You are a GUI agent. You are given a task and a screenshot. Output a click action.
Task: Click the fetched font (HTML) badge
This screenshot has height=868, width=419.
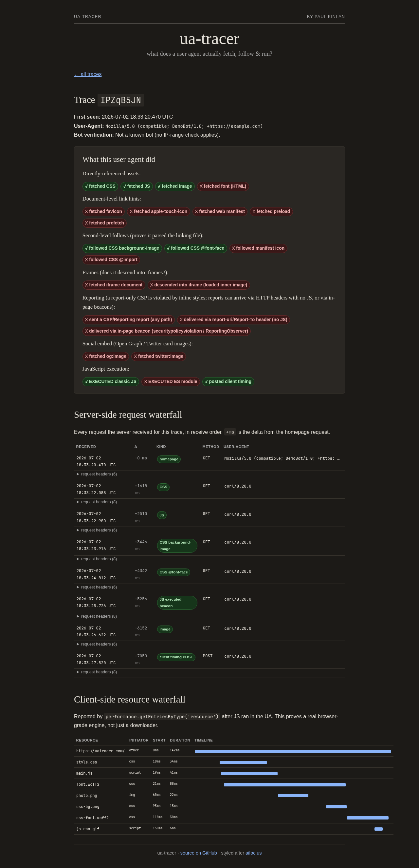pyautogui.click(x=223, y=186)
